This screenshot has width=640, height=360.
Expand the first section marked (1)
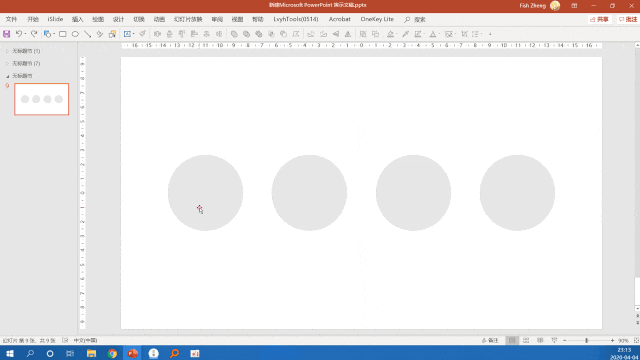click(x=7, y=51)
